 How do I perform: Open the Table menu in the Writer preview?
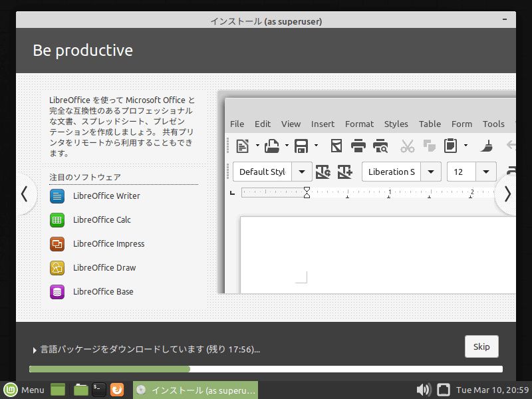430,124
